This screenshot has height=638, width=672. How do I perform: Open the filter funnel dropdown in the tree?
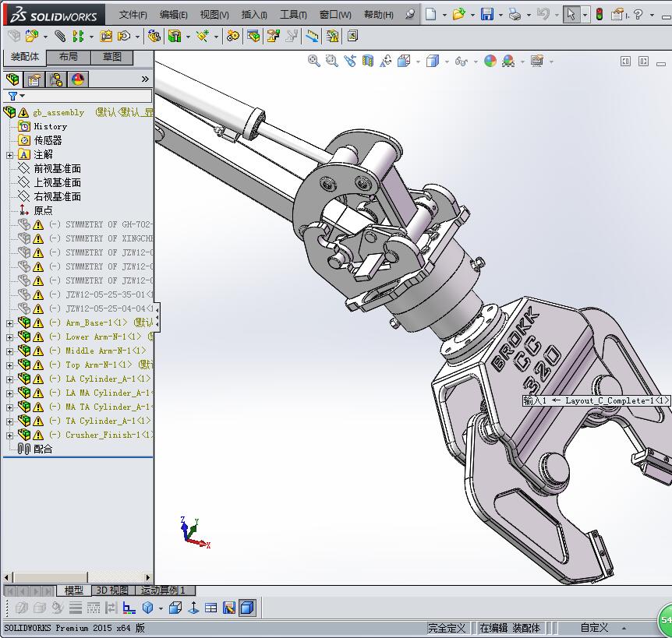(x=16, y=96)
